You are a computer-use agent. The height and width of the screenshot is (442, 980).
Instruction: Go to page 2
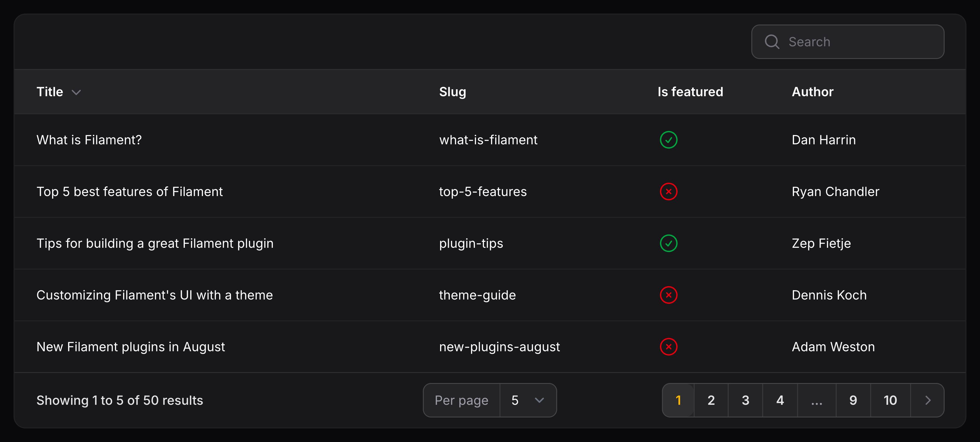point(711,400)
